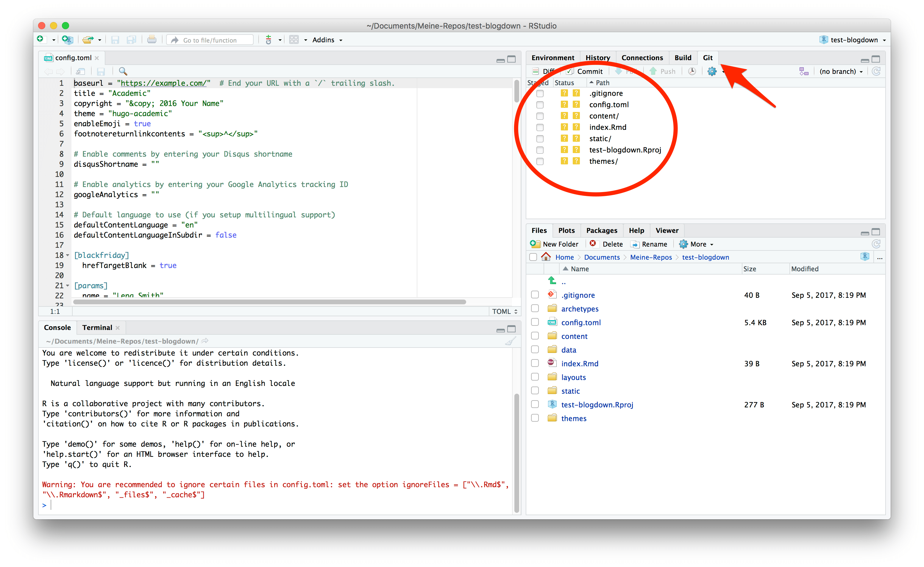Image resolution: width=924 pixels, height=567 pixels.
Task: Open Git settings gear menu
Action: pyautogui.click(x=712, y=71)
